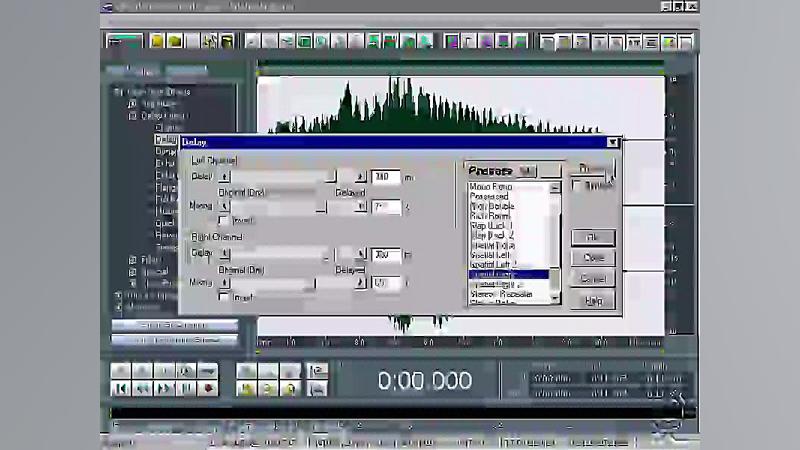Click Help in the Delay dialog
Screen dimensions: 800x450
pos(593,301)
